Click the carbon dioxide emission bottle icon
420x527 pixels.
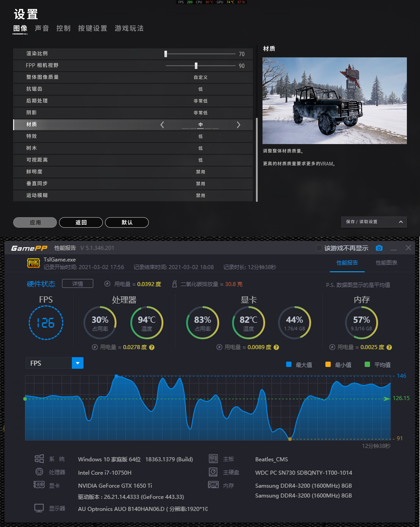click(174, 284)
